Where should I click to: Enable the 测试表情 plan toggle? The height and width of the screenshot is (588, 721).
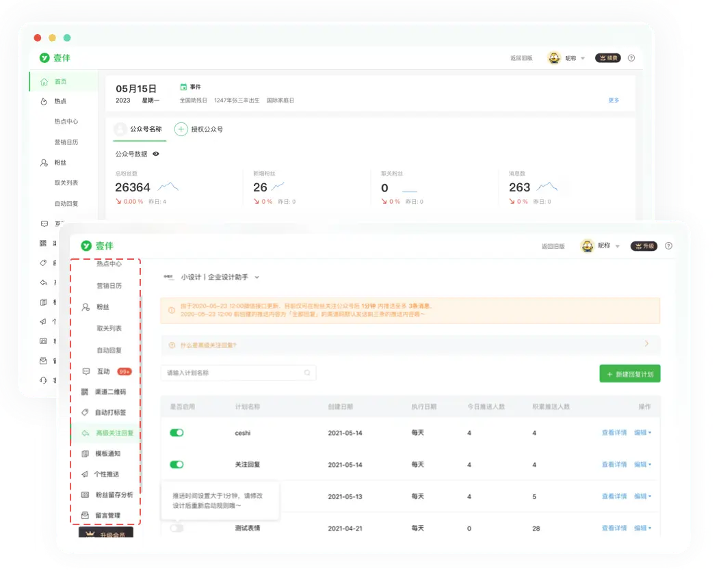[x=176, y=528]
